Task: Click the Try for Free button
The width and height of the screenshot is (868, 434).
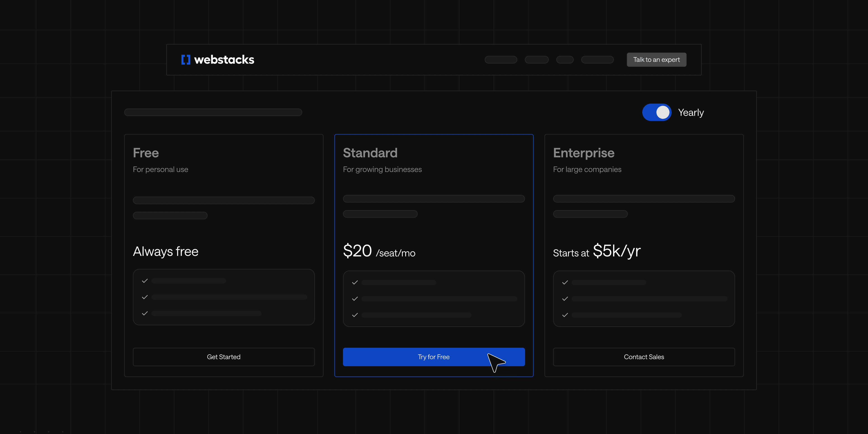Action: tap(434, 357)
